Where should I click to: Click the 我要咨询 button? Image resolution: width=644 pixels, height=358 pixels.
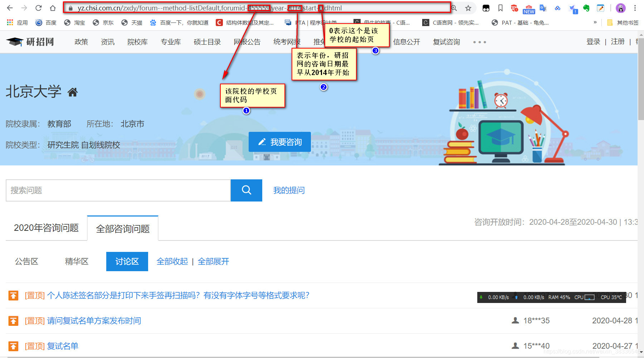(280, 142)
